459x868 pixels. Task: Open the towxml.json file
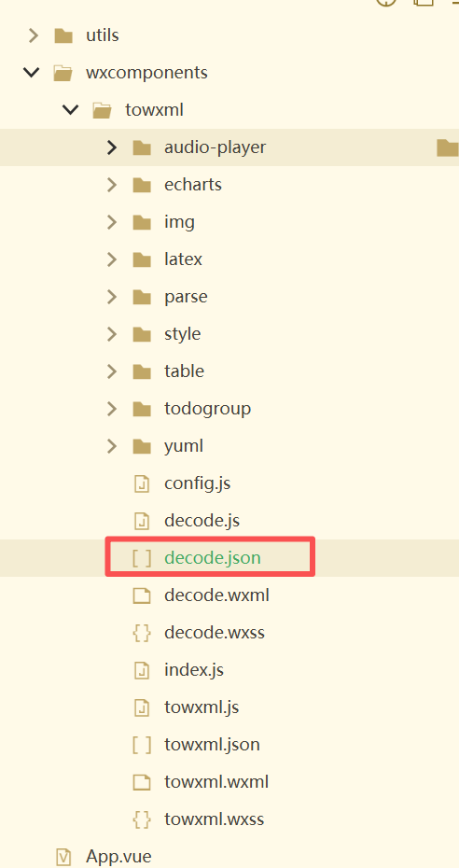[213, 745]
